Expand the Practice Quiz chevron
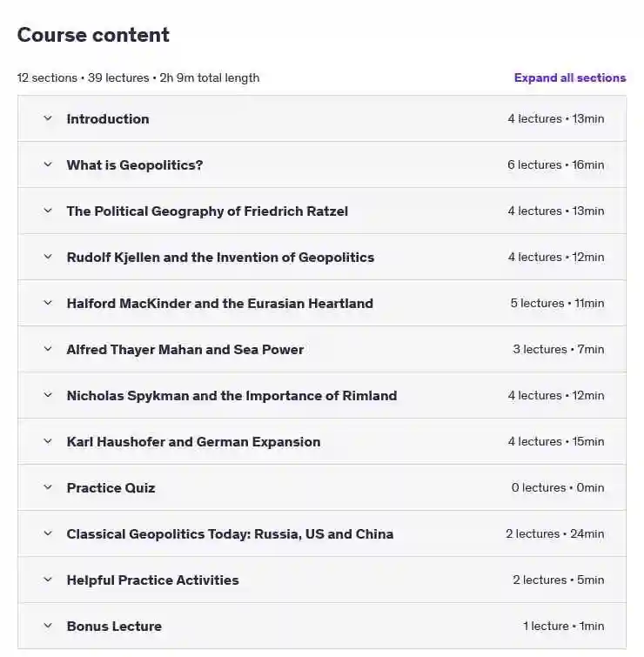 pos(48,487)
